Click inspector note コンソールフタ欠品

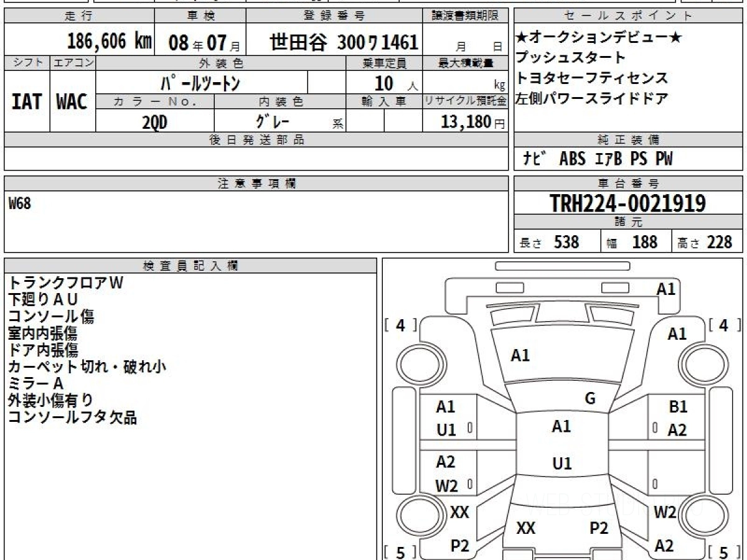tap(72, 417)
